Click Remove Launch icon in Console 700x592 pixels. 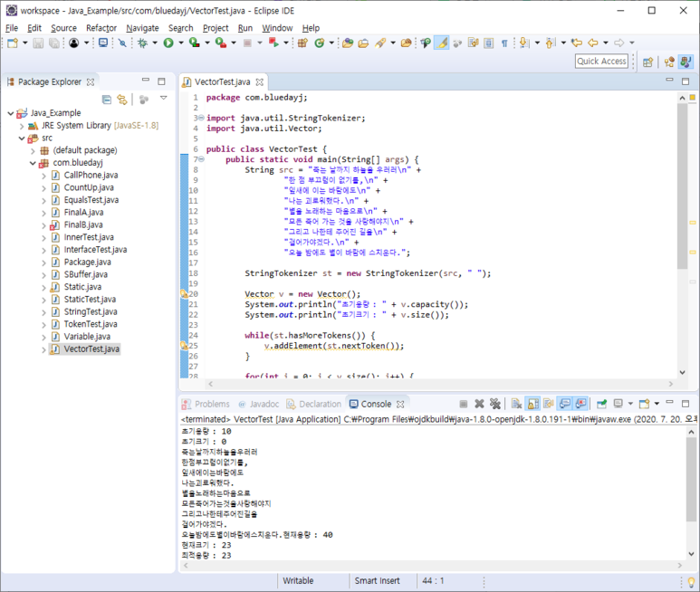click(x=479, y=404)
